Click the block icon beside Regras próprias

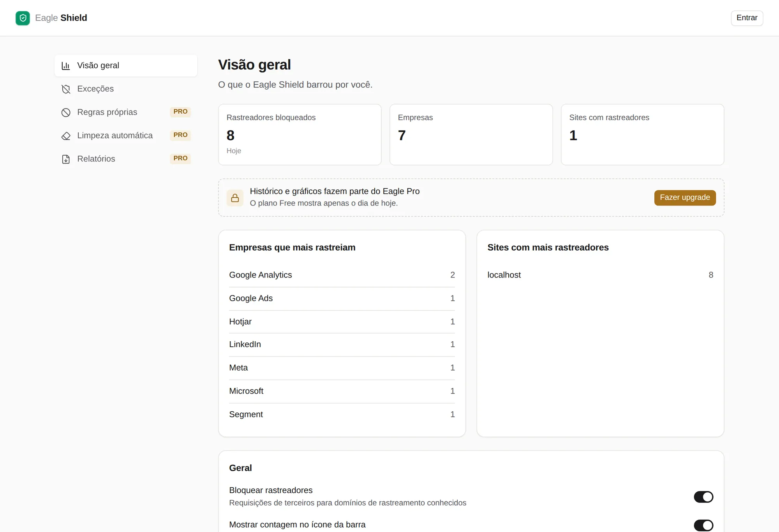coord(66,112)
